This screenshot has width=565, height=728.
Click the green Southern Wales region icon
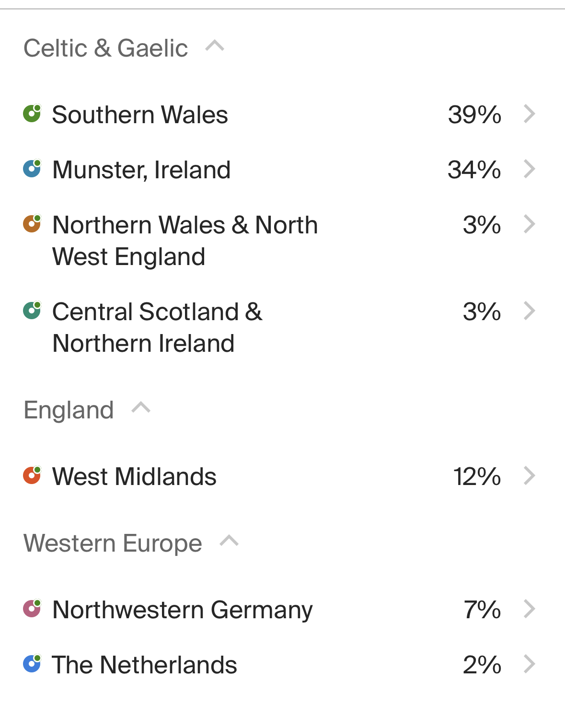(x=32, y=114)
